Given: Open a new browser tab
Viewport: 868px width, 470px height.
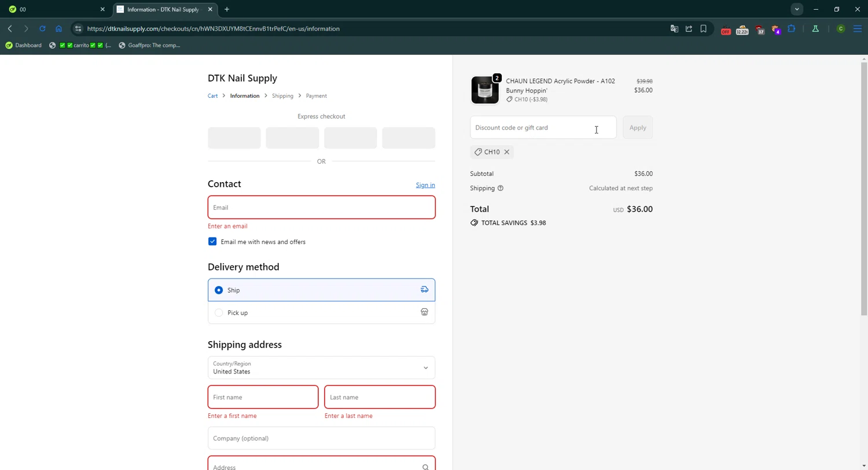Looking at the screenshot, I should tap(227, 9).
